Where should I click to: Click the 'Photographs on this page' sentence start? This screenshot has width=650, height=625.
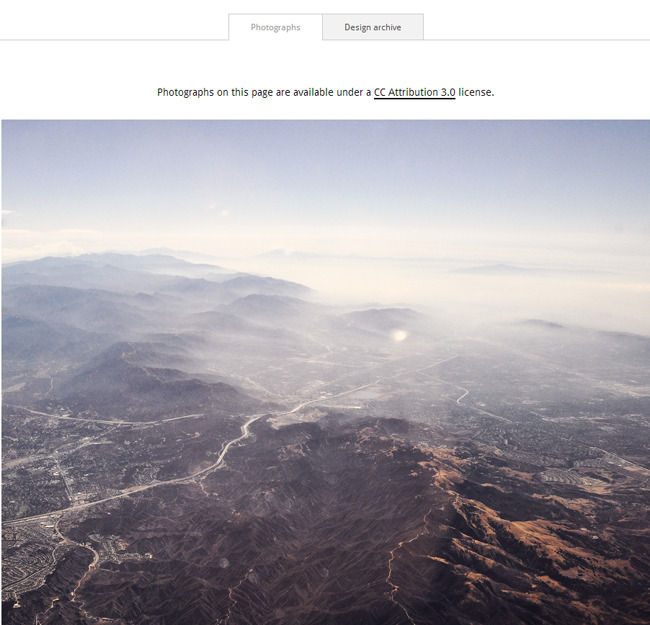203,92
